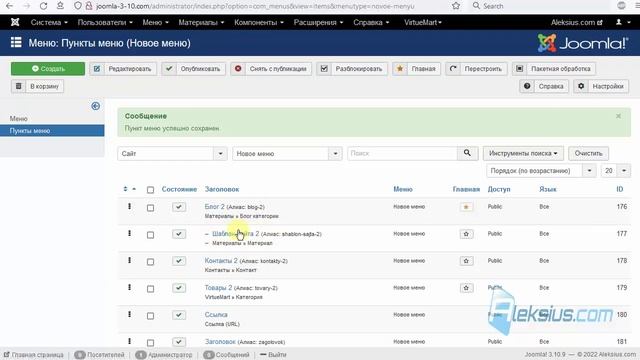Click the Перестроить button
640x360 pixels.
476,69
